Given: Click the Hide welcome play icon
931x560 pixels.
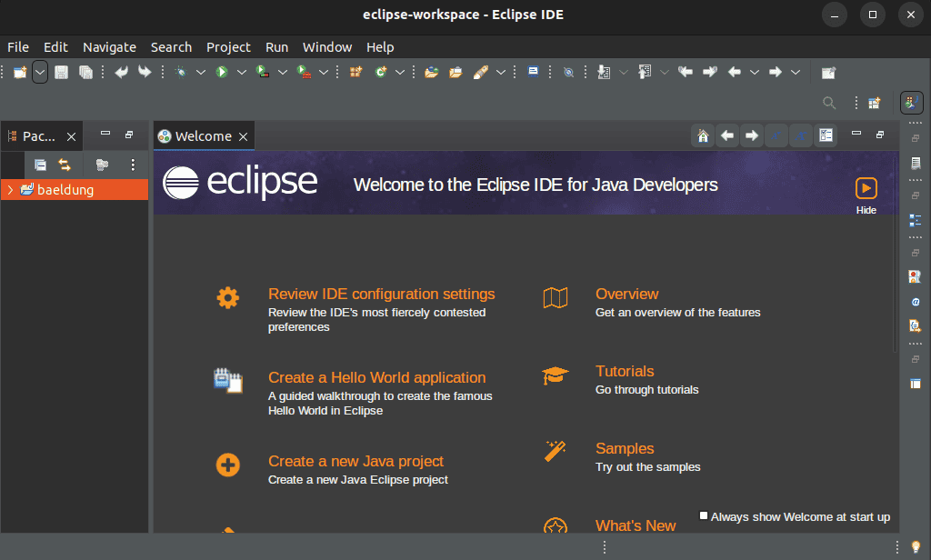Looking at the screenshot, I should coord(866,188).
